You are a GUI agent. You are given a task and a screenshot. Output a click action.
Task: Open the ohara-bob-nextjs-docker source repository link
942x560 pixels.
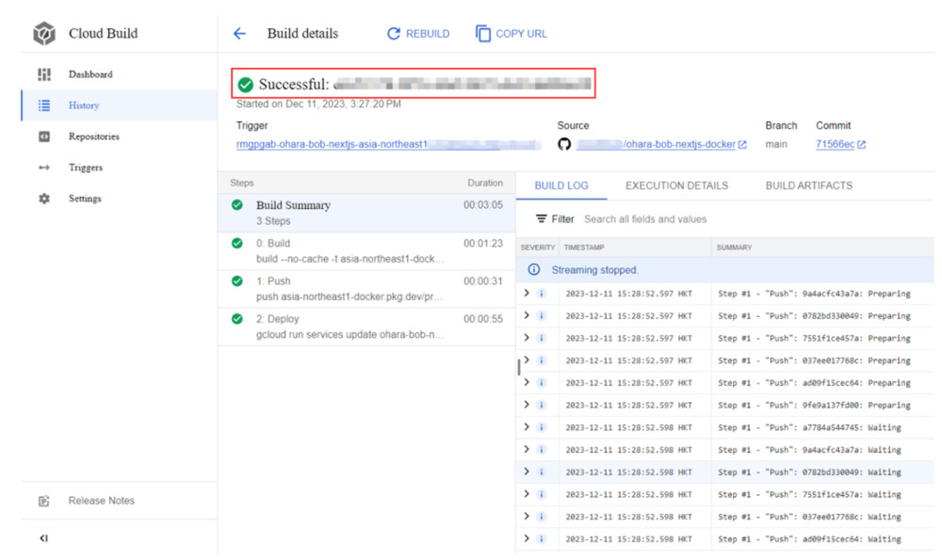(x=678, y=145)
